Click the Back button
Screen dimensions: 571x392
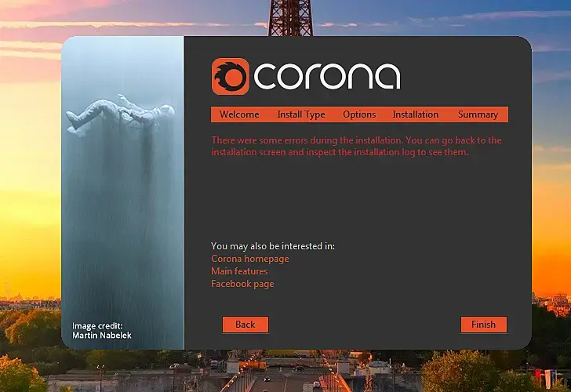pyautogui.click(x=245, y=325)
